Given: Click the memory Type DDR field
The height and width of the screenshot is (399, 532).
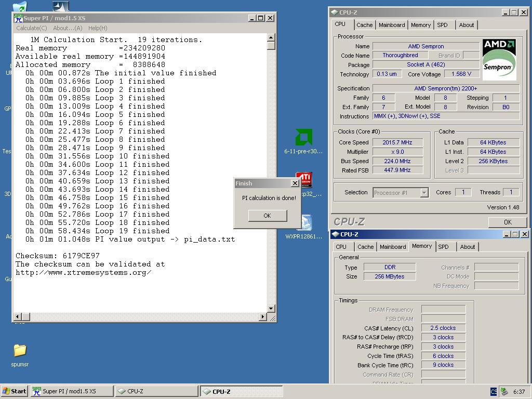Looking at the screenshot, I should [x=390, y=267].
